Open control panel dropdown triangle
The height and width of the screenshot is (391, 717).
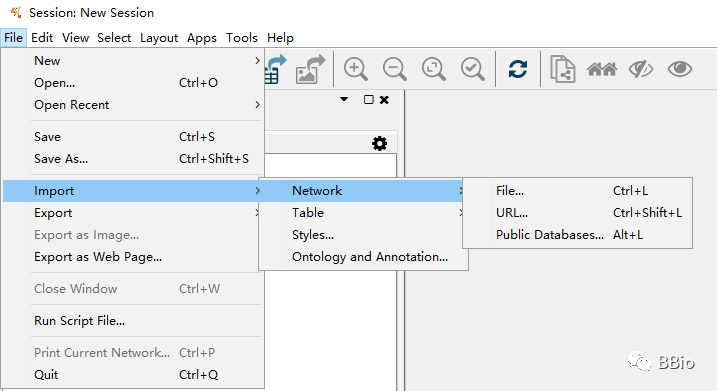coord(344,99)
